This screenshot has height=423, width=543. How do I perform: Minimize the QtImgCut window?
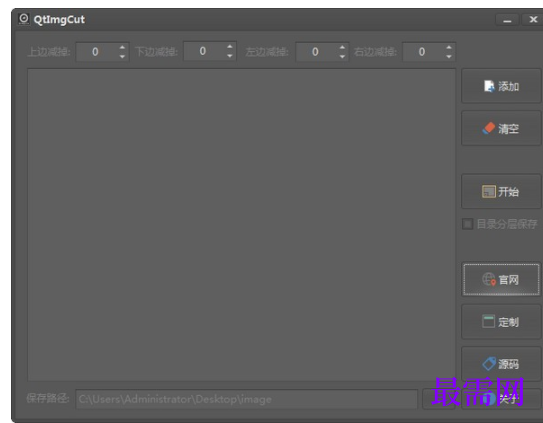tap(507, 20)
